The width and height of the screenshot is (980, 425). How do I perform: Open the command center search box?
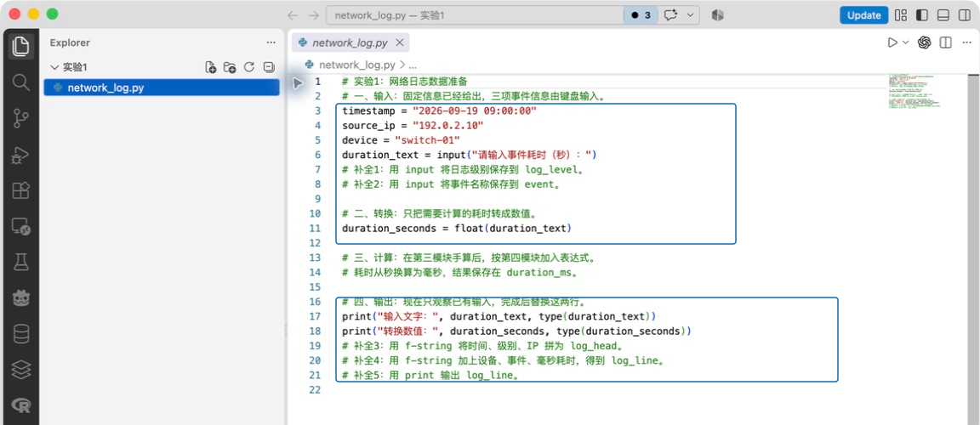pos(475,15)
